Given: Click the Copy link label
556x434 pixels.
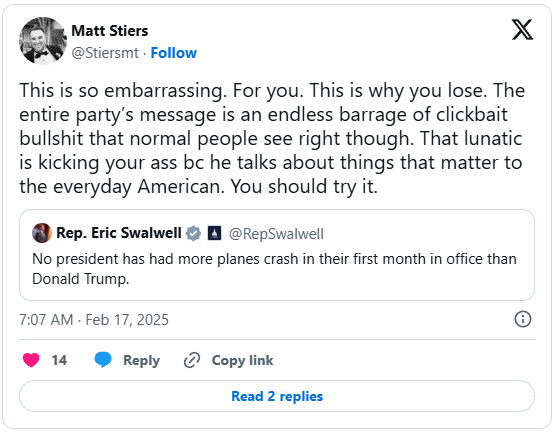Looking at the screenshot, I should click(243, 360).
